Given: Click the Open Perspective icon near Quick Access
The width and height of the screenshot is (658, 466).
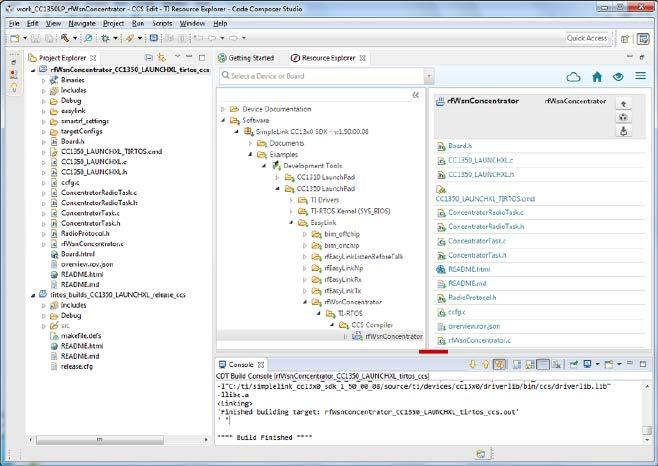Looking at the screenshot, I should click(625, 39).
